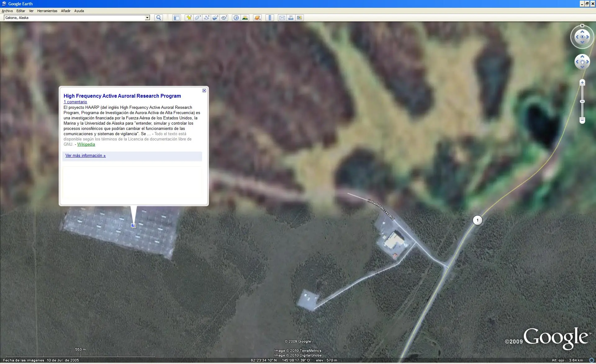Click 'Ver más información »' link

85,156
